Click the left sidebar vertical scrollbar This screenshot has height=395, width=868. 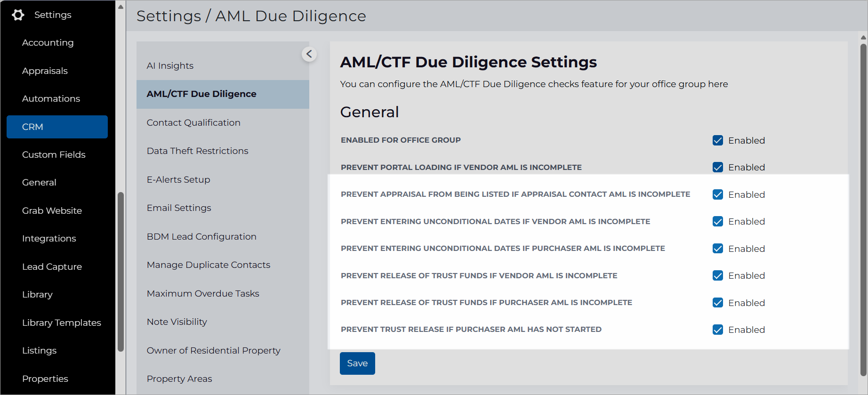pos(121,272)
